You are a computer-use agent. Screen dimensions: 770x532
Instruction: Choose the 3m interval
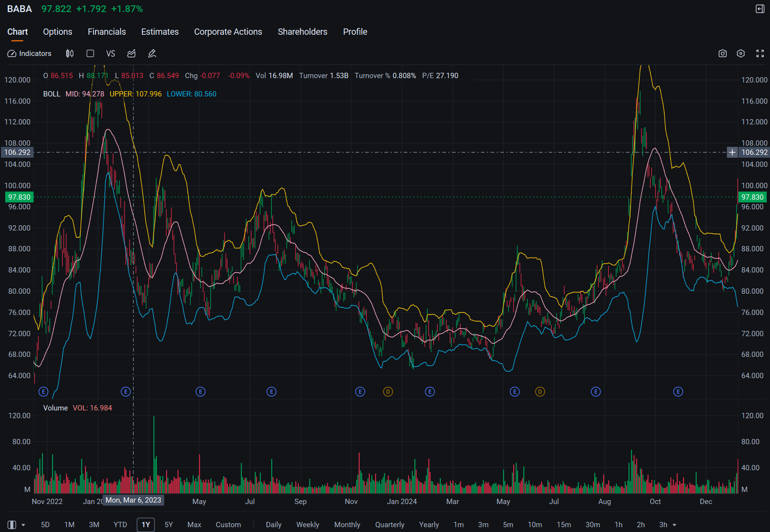pyautogui.click(x=483, y=525)
